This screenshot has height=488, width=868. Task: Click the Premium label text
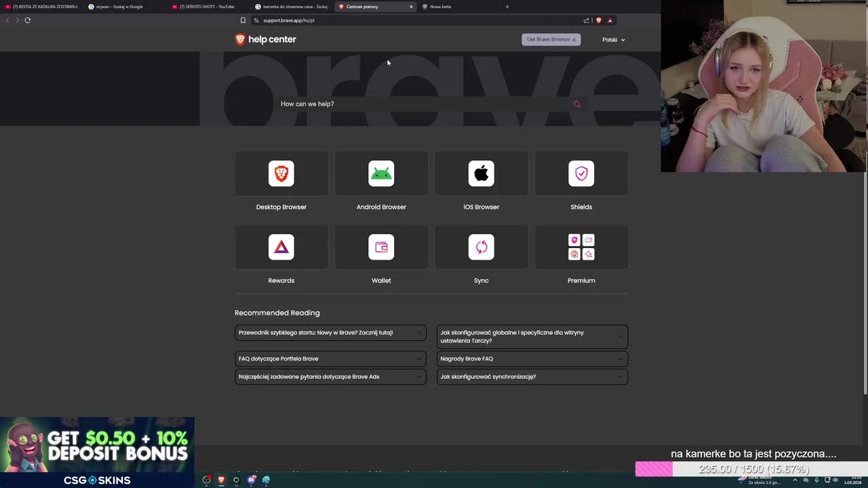[x=581, y=281]
